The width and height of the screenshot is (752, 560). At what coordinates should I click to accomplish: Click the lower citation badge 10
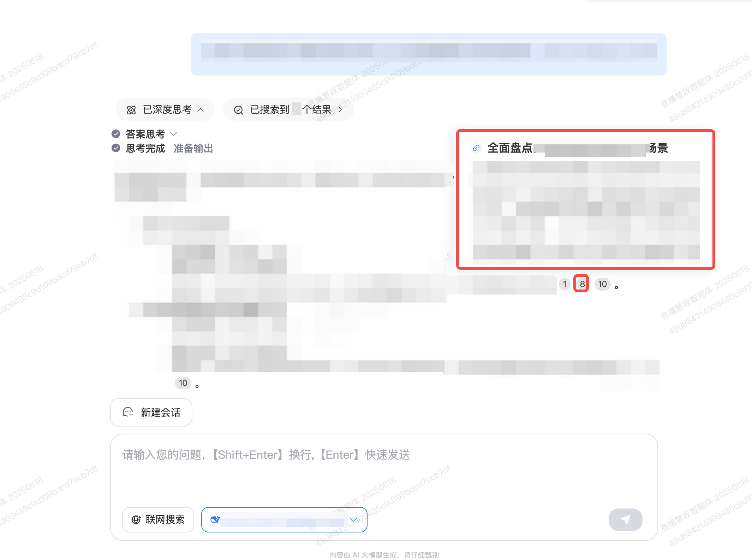click(183, 383)
